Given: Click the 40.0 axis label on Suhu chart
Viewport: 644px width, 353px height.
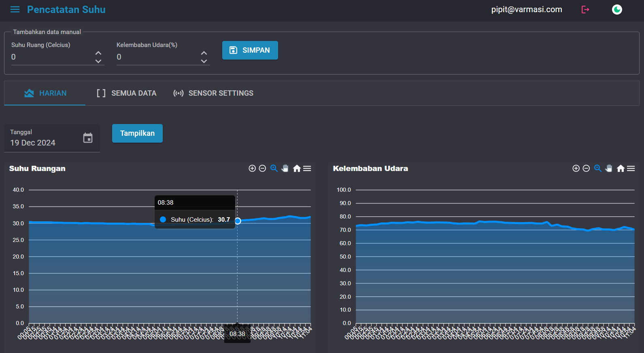Looking at the screenshot, I should coord(18,190).
